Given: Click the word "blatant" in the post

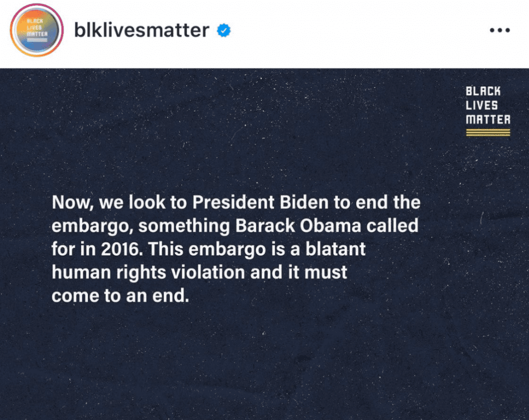Looking at the screenshot, I should (x=335, y=249).
